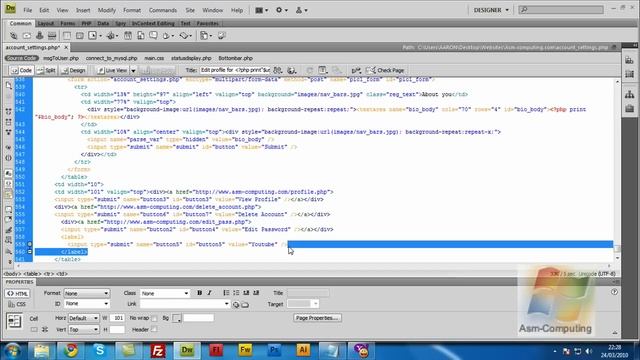Image resolution: width=640 pixels, height=360 pixels.
Task: Open Fireworks from the taskbar
Action: coord(245,350)
